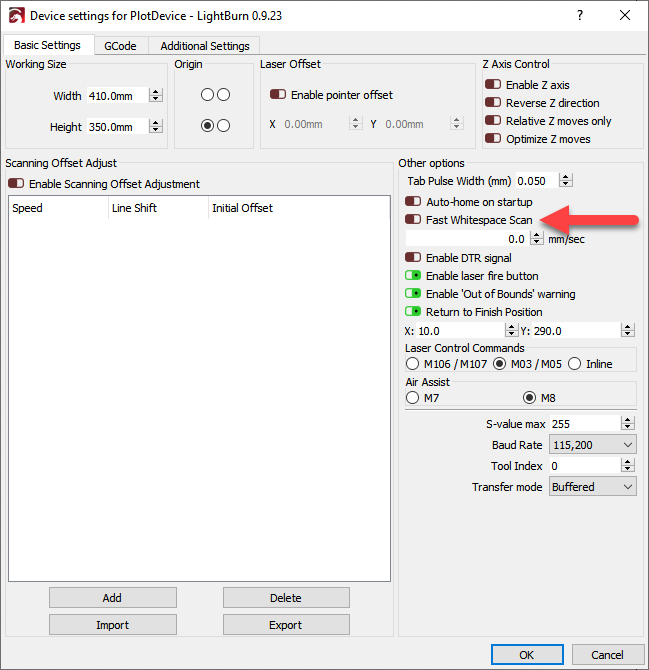Screen dimensions: 649x670
Task: Toggle Auto-home on startup
Action: point(413,201)
